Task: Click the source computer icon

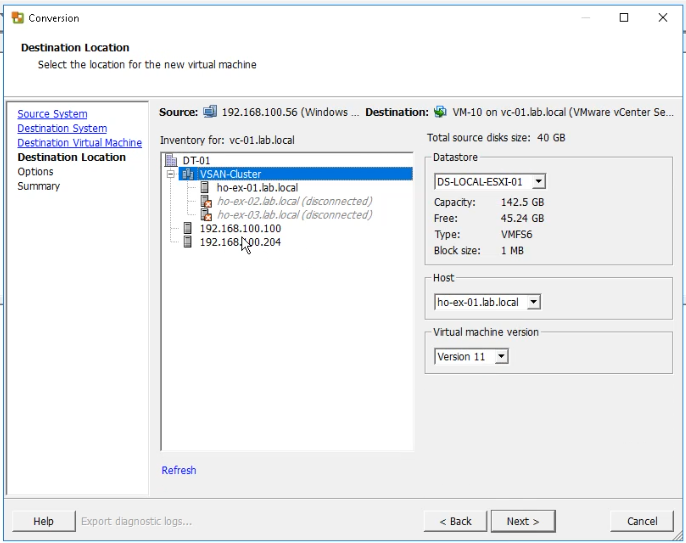Action: click(x=210, y=112)
